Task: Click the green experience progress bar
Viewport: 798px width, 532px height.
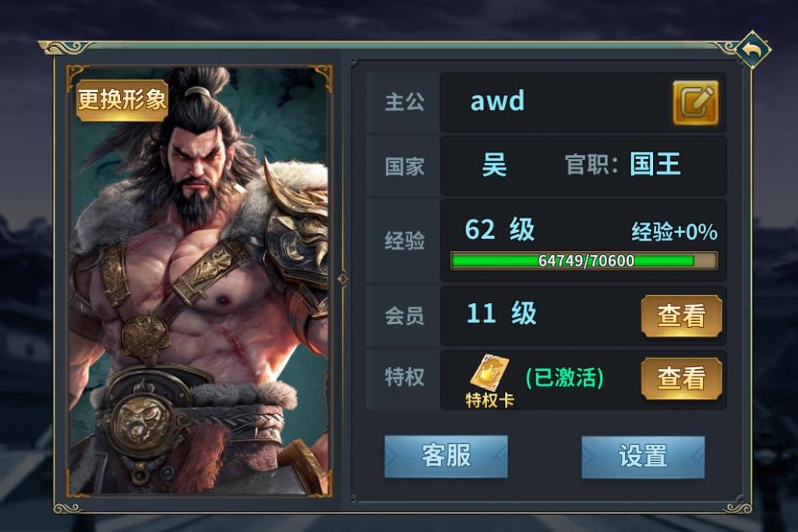Action: click(x=584, y=261)
